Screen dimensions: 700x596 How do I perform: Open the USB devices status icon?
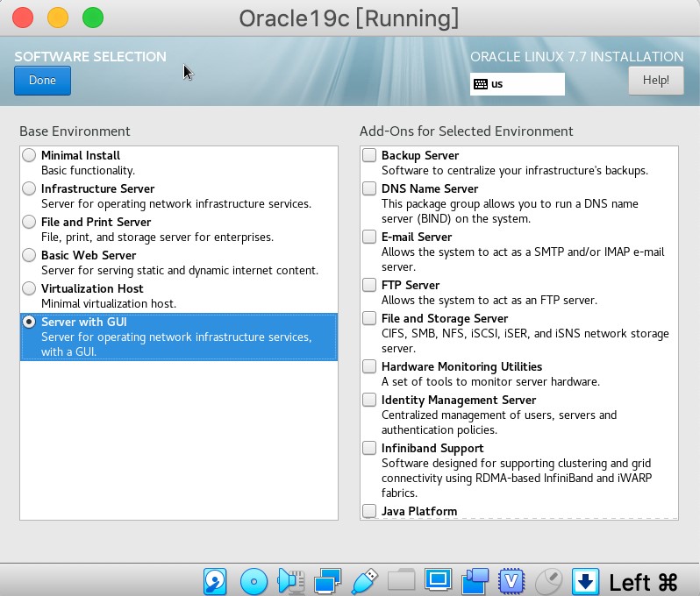[x=365, y=581]
